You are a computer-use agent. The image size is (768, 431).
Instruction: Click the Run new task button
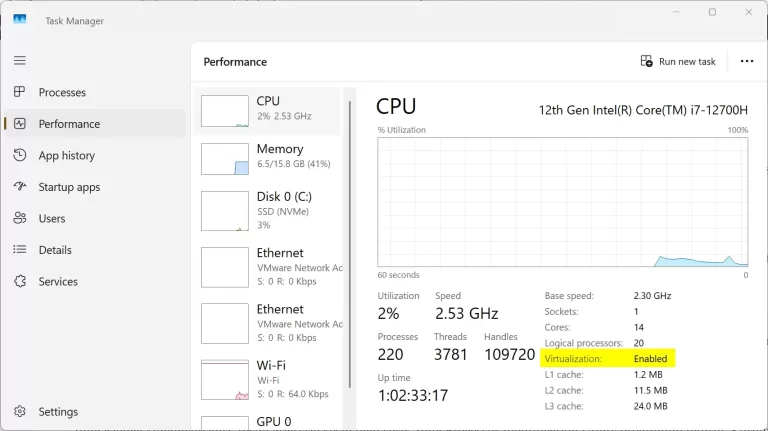click(678, 61)
